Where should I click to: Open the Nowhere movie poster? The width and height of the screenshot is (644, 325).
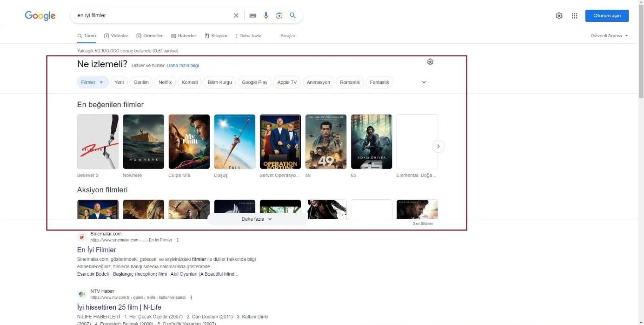(143, 142)
